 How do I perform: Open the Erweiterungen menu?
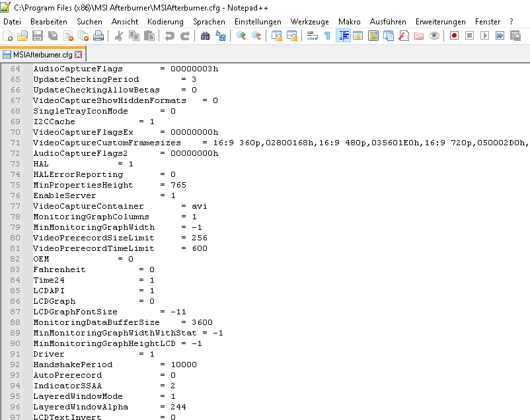(440, 22)
